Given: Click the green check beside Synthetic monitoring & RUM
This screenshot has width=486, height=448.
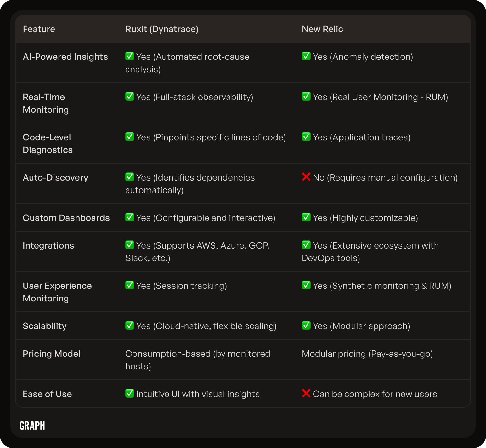Looking at the screenshot, I should point(306,285).
